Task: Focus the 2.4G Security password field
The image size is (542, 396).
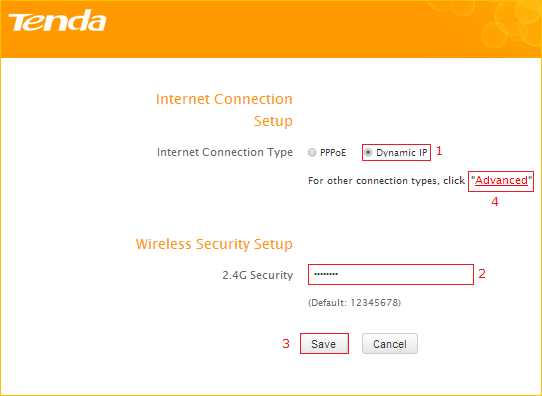Action: click(x=391, y=274)
